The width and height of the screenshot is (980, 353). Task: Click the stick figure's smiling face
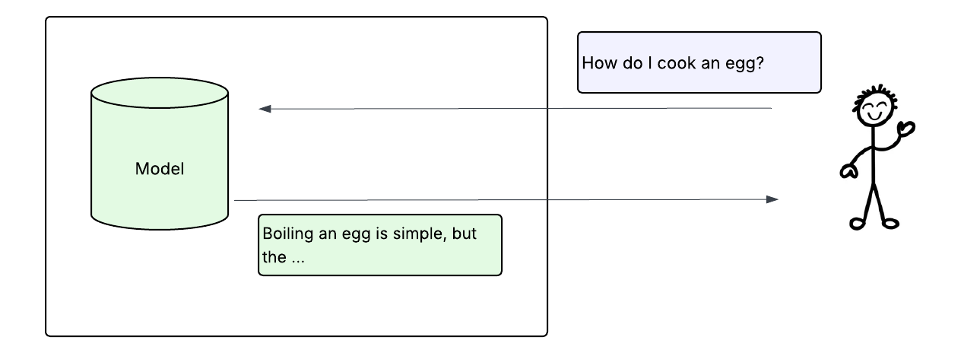[874, 110]
